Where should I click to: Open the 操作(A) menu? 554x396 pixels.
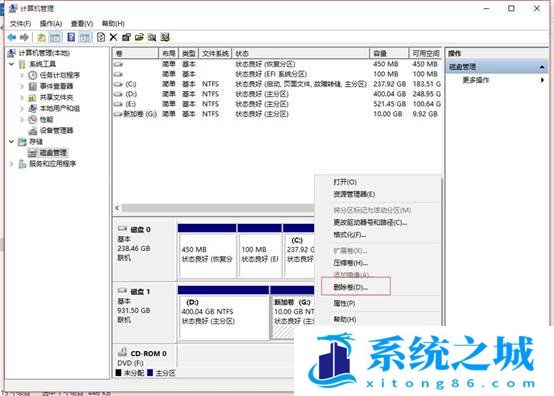pos(51,24)
